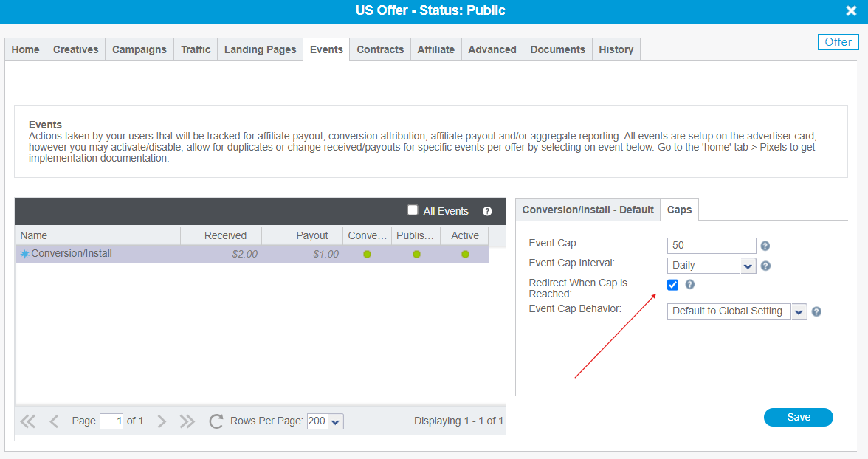Go to the next page arrow
Viewport: 868px width, 459px height.
click(x=162, y=421)
